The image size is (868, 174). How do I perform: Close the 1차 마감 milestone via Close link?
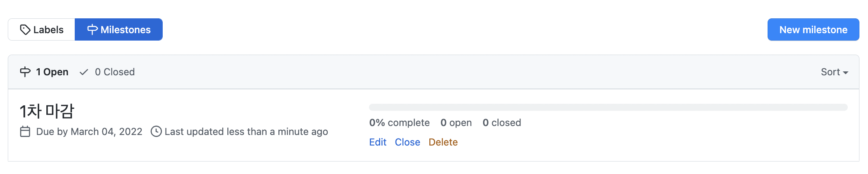click(x=408, y=142)
